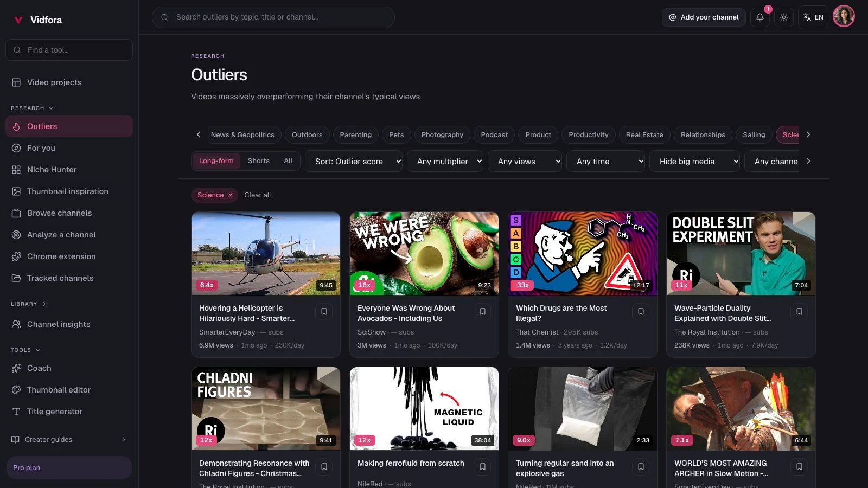Collapse the Research sidebar section
Screen dimensions: 868x488
(x=32, y=108)
